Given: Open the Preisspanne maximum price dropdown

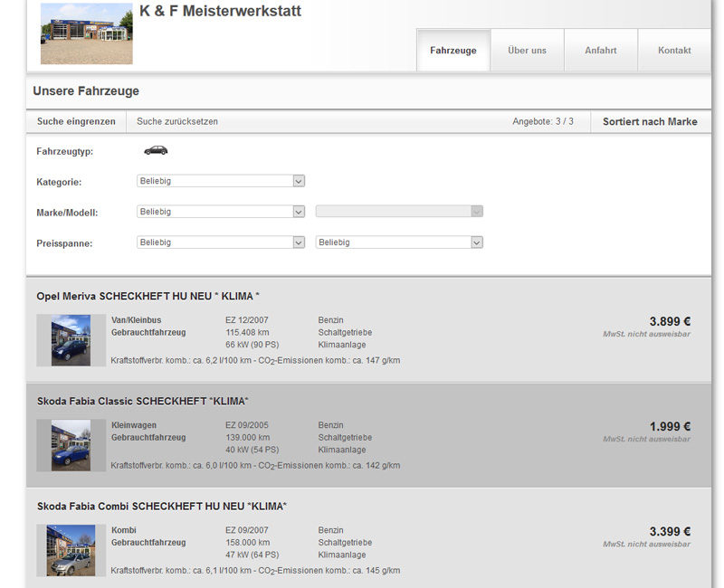Looking at the screenshot, I should click(x=399, y=242).
